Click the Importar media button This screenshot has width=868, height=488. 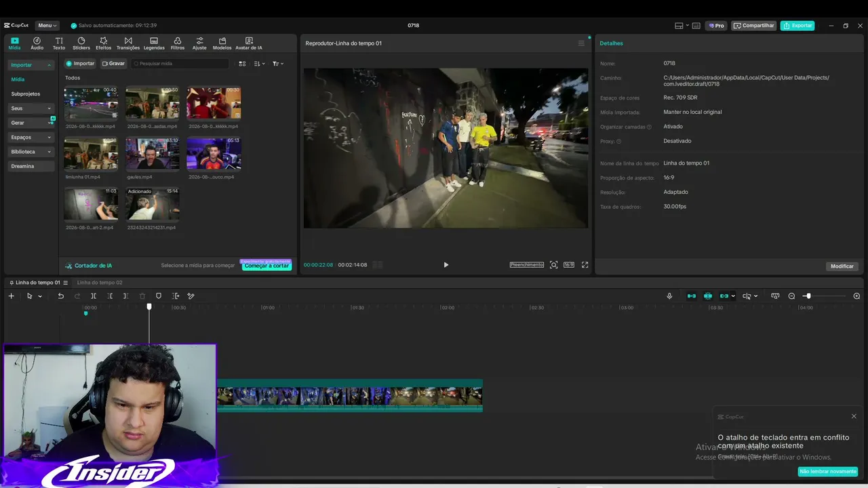click(x=80, y=64)
